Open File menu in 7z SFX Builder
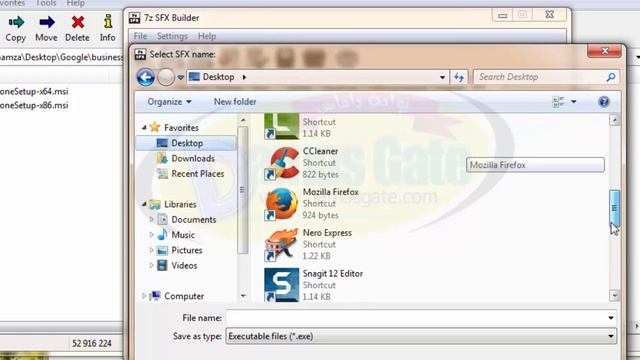640x360 pixels. click(140, 36)
